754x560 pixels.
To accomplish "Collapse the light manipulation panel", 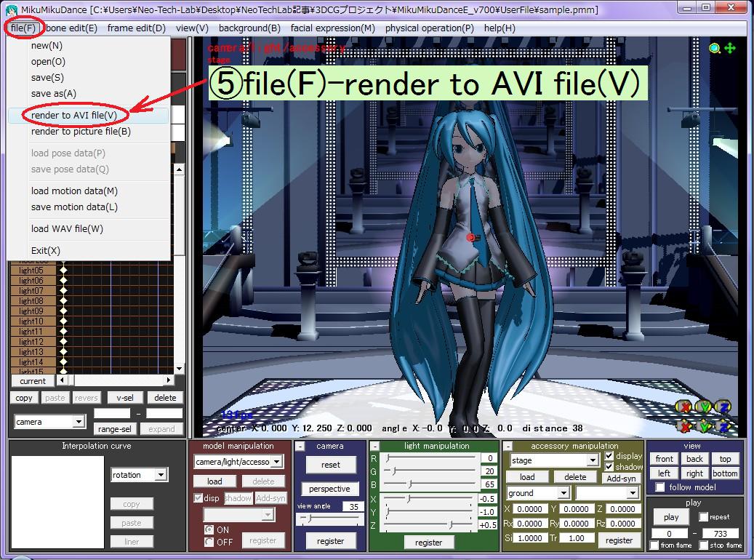I will point(375,447).
